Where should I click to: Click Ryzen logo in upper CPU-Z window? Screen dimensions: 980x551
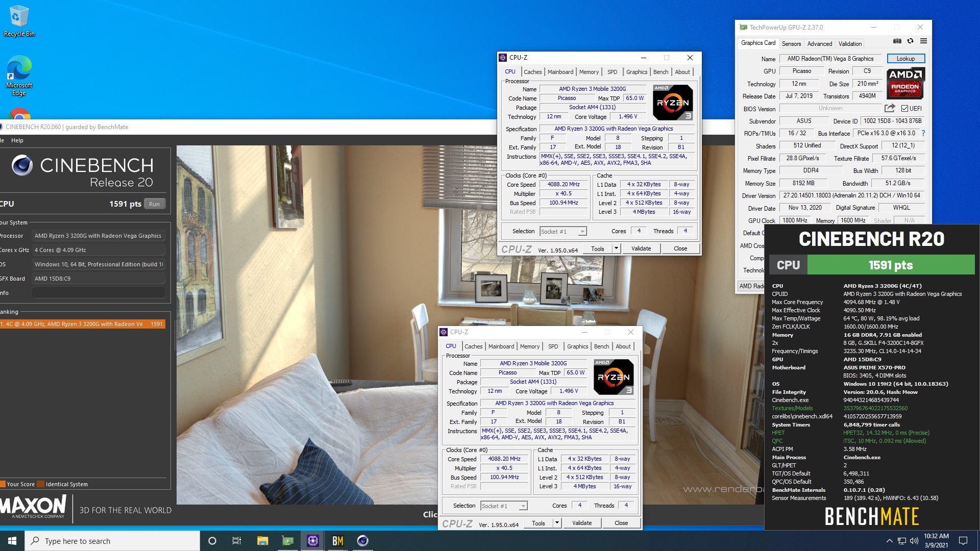673,103
